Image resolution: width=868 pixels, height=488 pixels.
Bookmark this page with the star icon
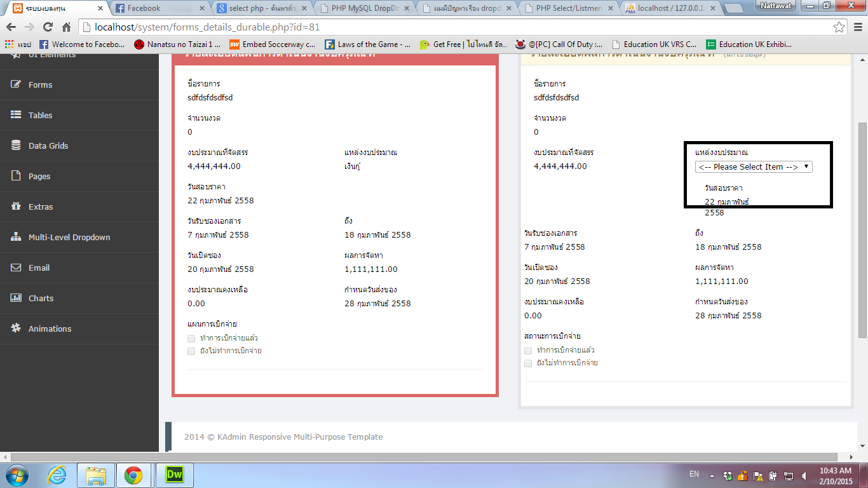[x=839, y=27]
